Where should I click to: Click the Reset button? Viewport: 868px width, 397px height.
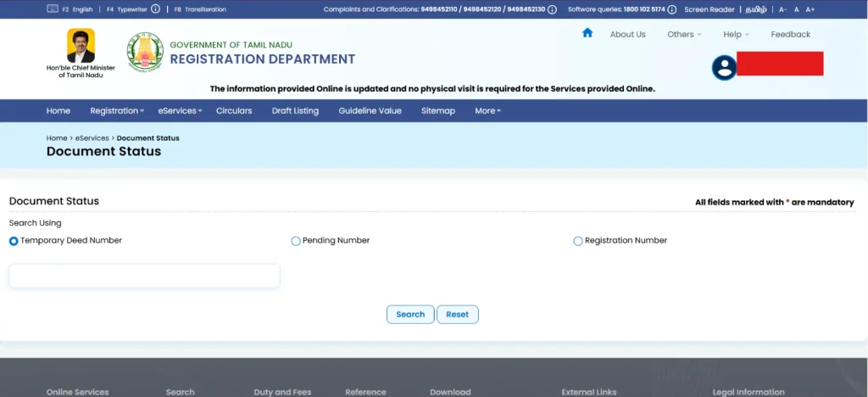(x=457, y=315)
